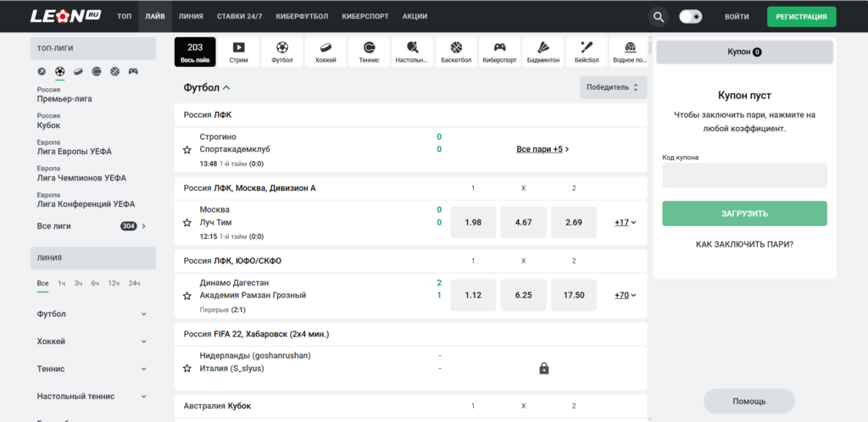Favorite the Москва – Луч Тим match
868x422 pixels.
click(187, 223)
